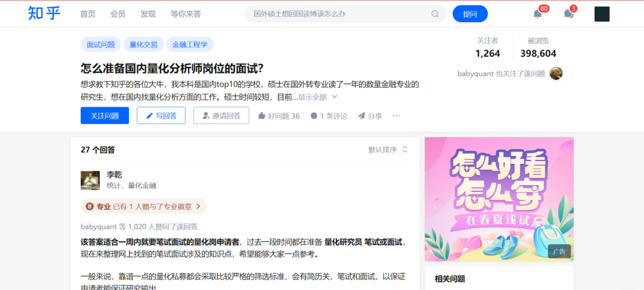Toggle 关注问题 follow button
Viewport: 644px width, 290px height.
coord(105,115)
